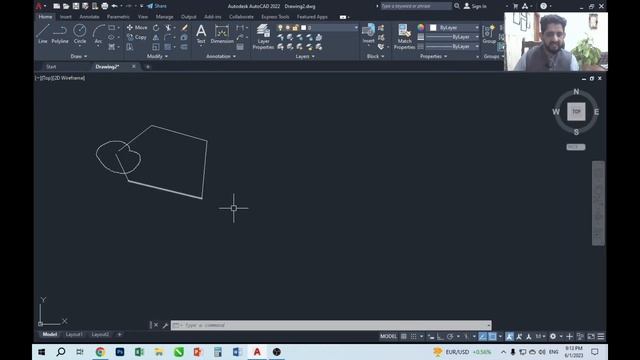Click the Move tool
The image size is (640, 360).
pyautogui.click(x=137, y=28)
